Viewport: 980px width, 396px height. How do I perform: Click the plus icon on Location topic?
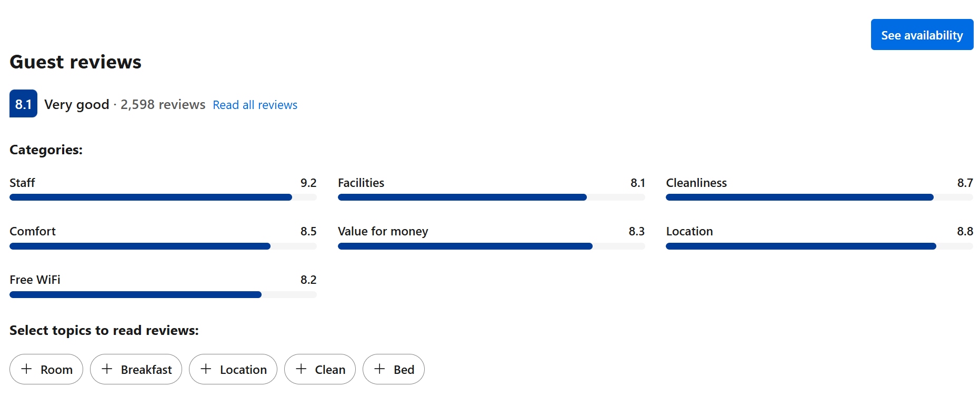206,369
